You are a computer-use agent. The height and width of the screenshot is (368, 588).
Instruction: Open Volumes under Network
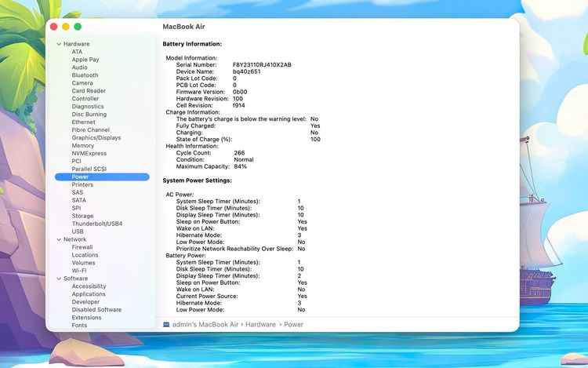click(83, 263)
